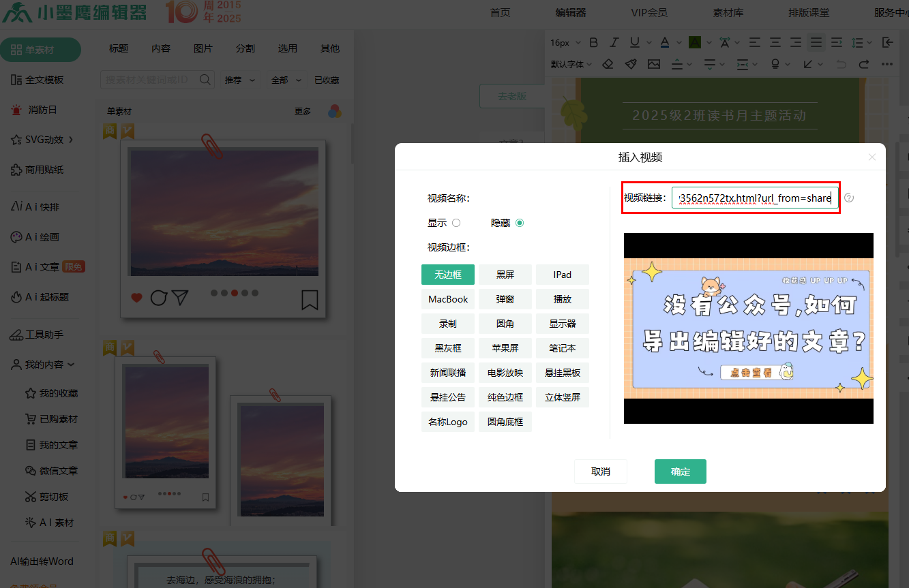Click the undo arrow icon
Image resolution: width=909 pixels, height=588 pixels.
(841, 64)
